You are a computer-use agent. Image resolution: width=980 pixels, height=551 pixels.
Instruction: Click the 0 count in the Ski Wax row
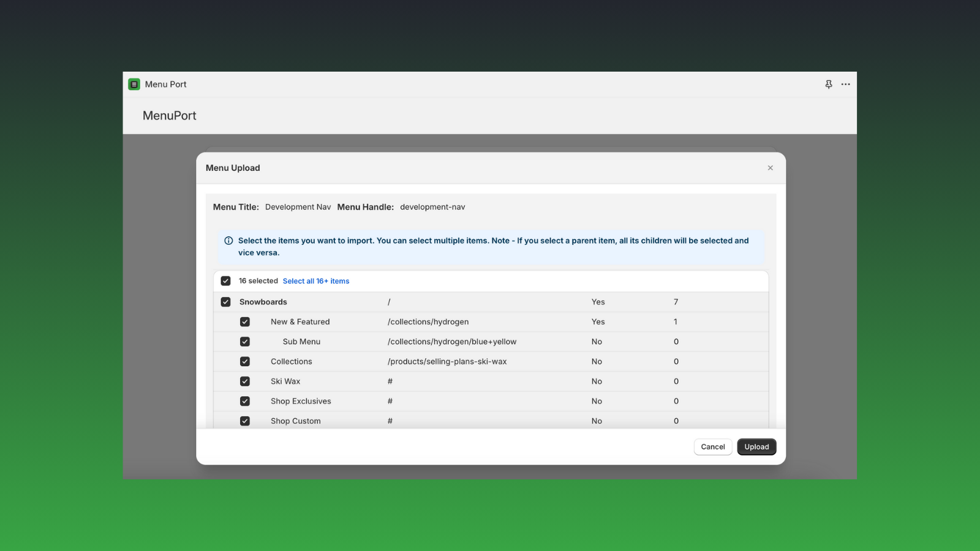click(676, 381)
